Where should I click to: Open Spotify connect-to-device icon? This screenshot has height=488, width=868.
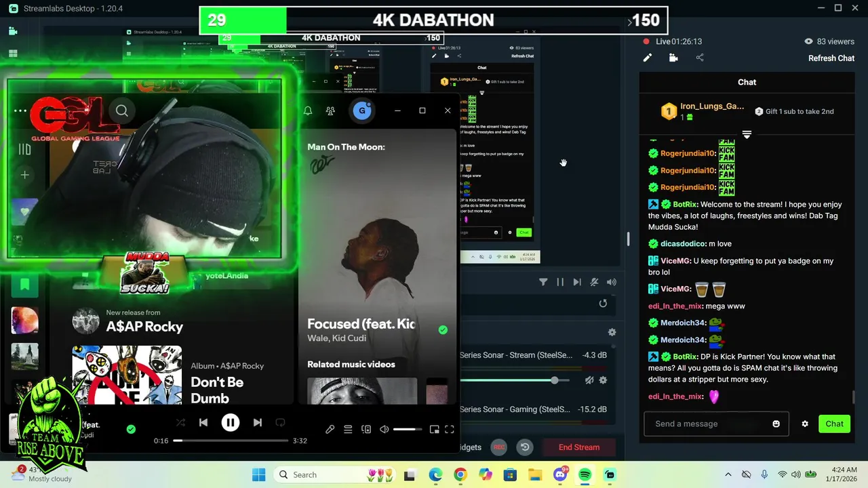click(x=366, y=429)
